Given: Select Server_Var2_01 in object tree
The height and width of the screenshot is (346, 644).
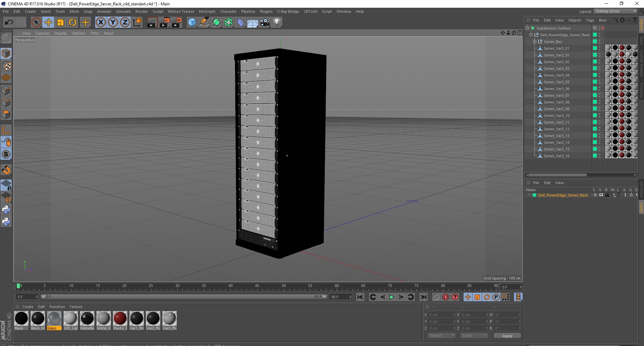Looking at the screenshot, I should [x=556, y=55].
